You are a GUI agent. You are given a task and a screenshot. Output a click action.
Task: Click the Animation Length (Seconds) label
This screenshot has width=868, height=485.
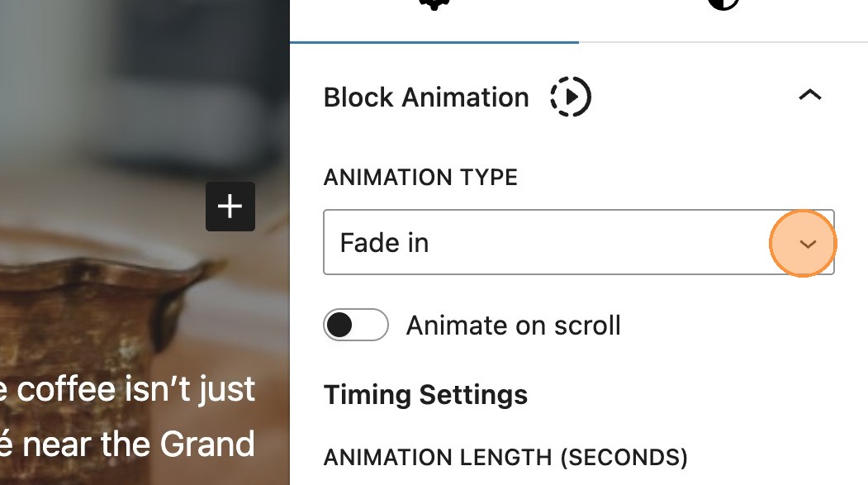coord(505,457)
